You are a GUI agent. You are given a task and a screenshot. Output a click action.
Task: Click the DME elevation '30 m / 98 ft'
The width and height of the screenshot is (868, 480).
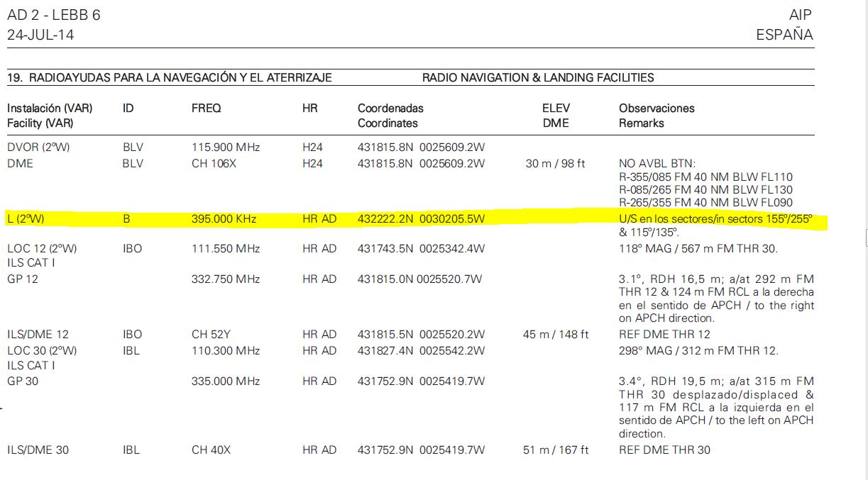555,163
